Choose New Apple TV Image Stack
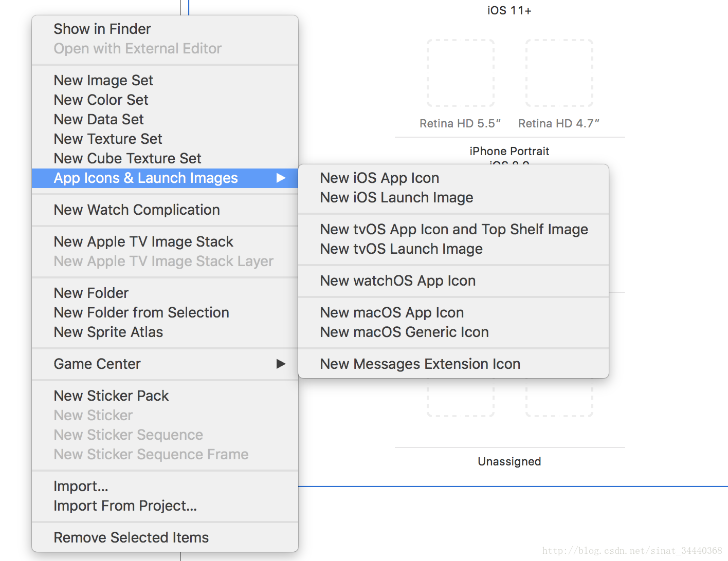The image size is (728, 561). click(x=165, y=241)
